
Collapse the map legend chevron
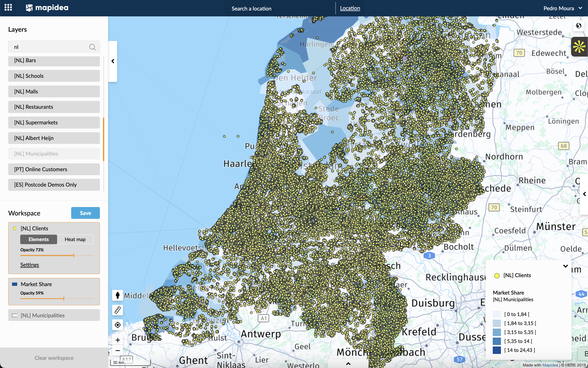565,266
